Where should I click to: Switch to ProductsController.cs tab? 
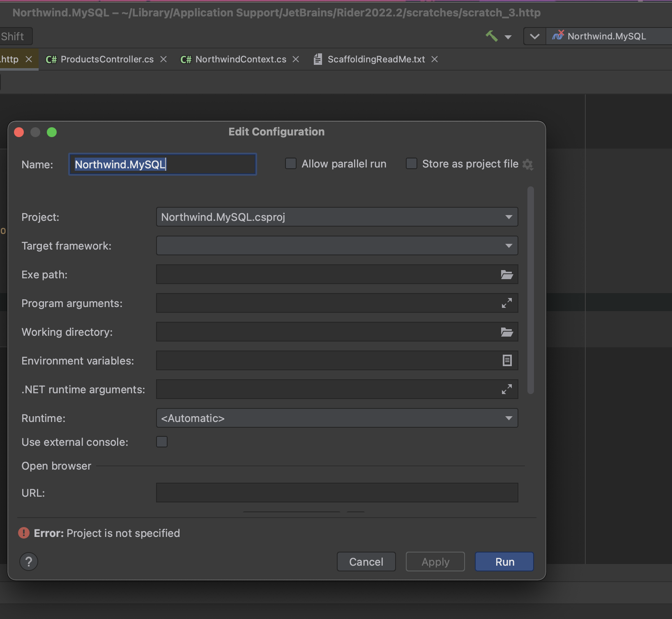pyautogui.click(x=107, y=60)
